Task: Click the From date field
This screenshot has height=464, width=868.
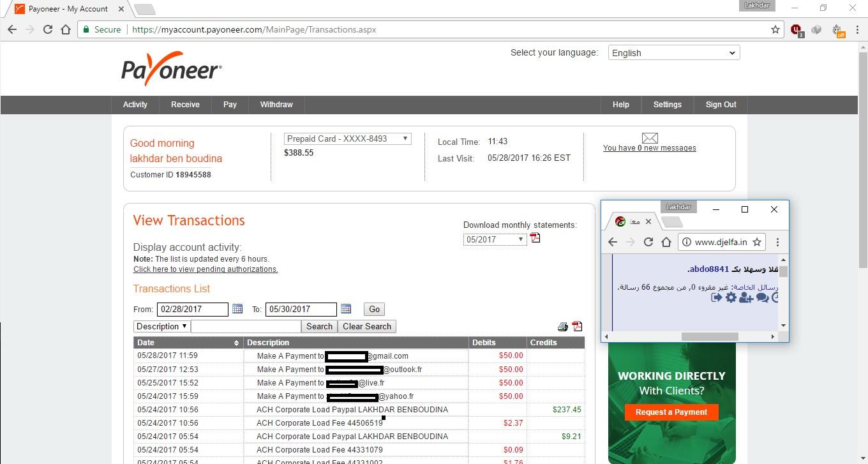Action: click(192, 310)
